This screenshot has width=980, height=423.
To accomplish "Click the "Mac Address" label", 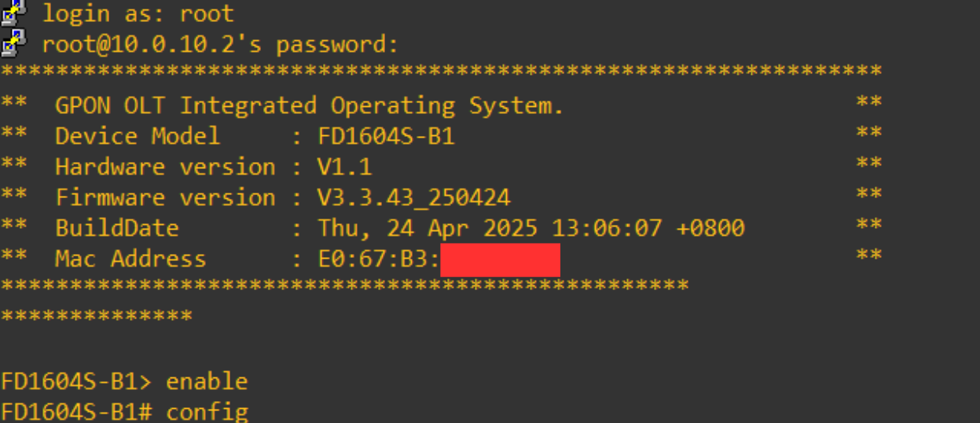I will coord(130,259).
